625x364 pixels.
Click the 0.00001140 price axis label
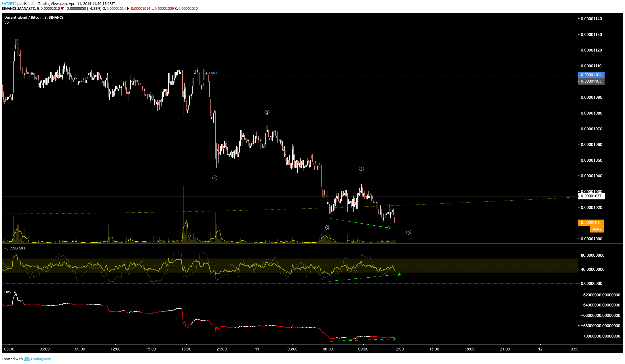tap(591, 19)
